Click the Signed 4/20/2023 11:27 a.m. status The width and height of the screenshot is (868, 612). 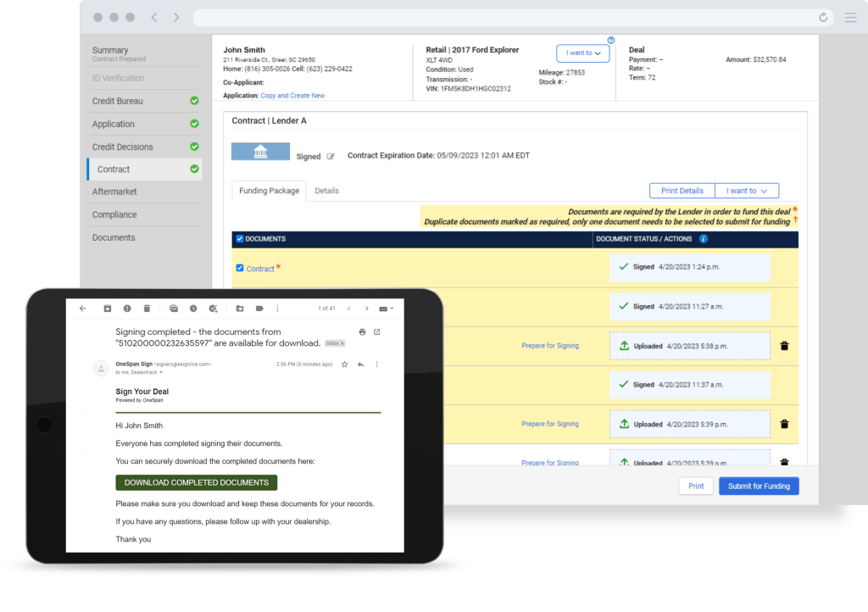(x=690, y=307)
